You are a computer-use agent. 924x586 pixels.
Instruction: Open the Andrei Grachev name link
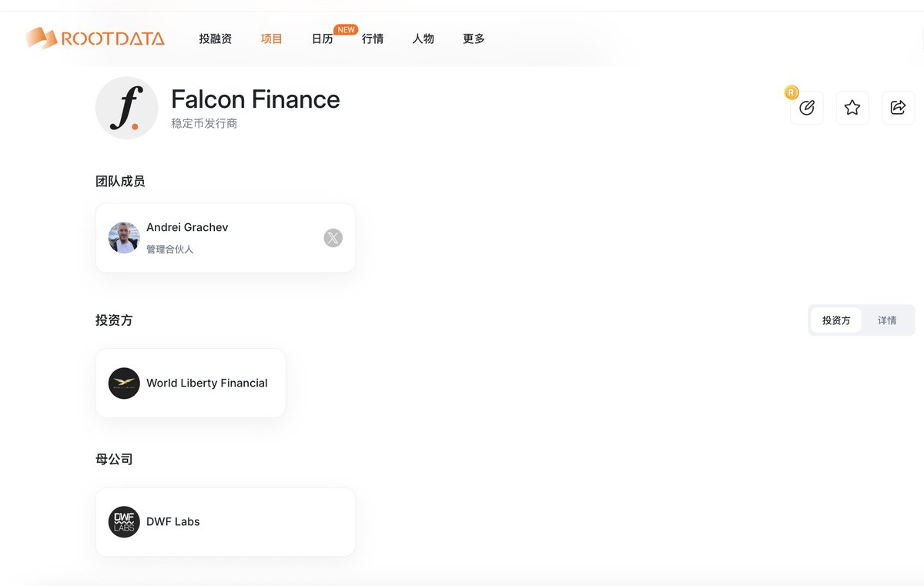(187, 227)
